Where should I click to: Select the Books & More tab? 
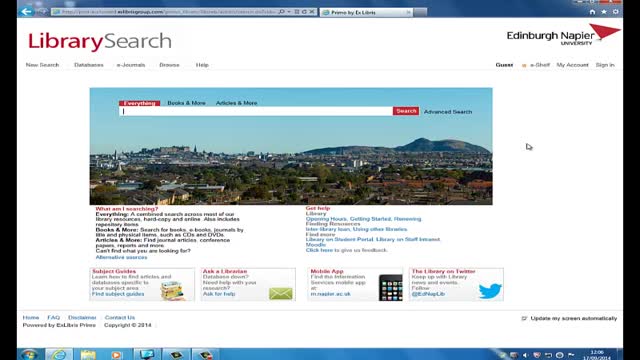187,103
